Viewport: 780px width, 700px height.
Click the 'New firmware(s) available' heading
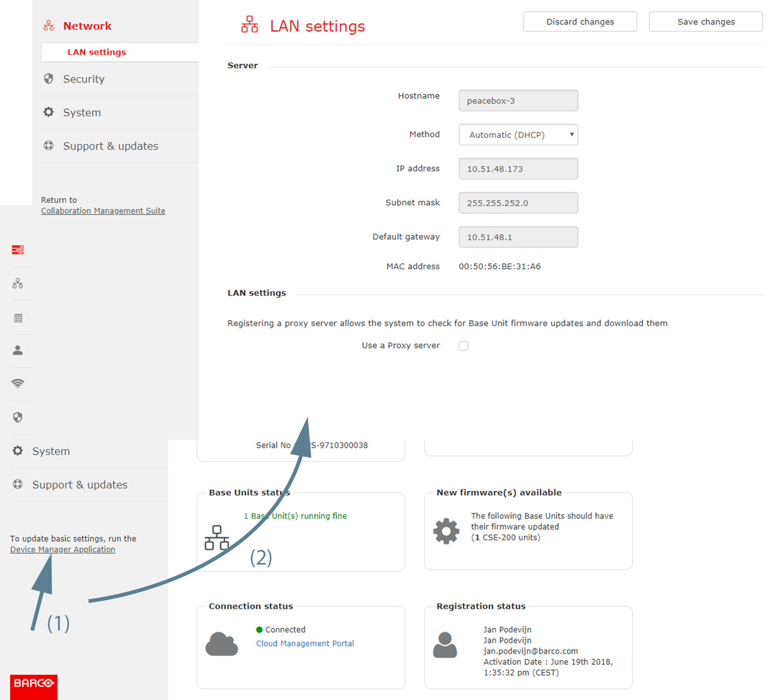point(499,492)
